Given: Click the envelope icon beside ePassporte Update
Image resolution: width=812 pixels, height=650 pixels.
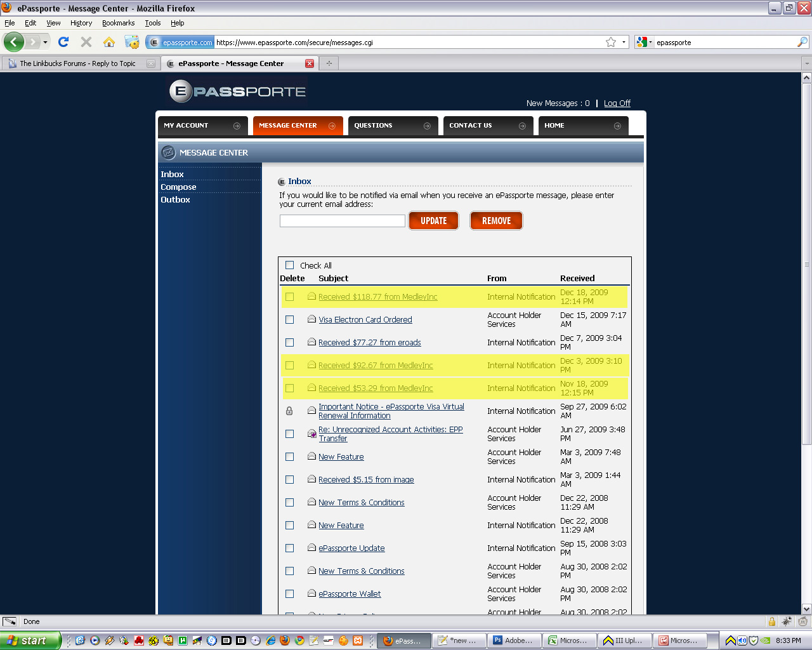Looking at the screenshot, I should click(x=311, y=548).
